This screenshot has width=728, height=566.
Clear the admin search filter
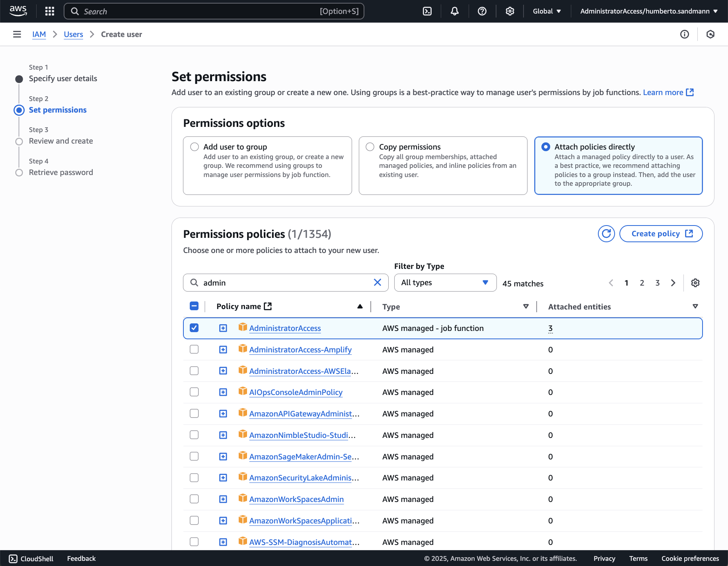(x=378, y=282)
